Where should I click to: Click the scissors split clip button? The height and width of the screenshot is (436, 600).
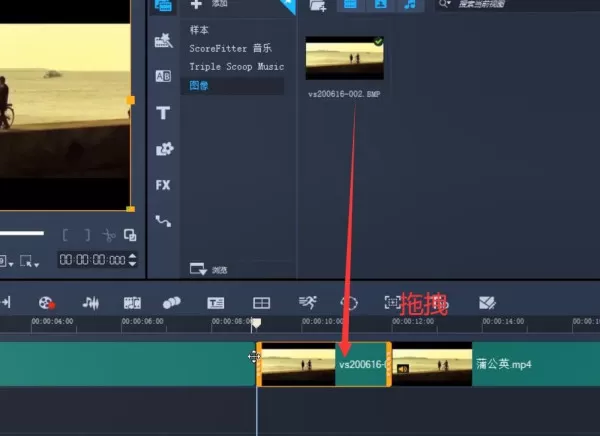tap(109, 235)
